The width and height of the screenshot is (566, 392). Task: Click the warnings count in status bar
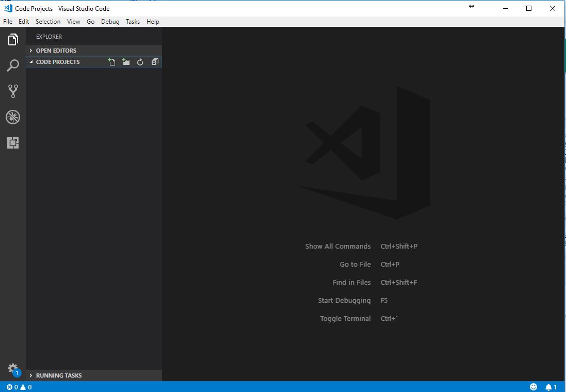click(x=26, y=387)
